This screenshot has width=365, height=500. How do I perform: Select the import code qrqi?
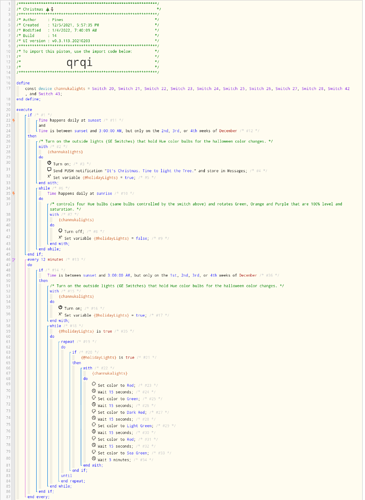point(79,62)
